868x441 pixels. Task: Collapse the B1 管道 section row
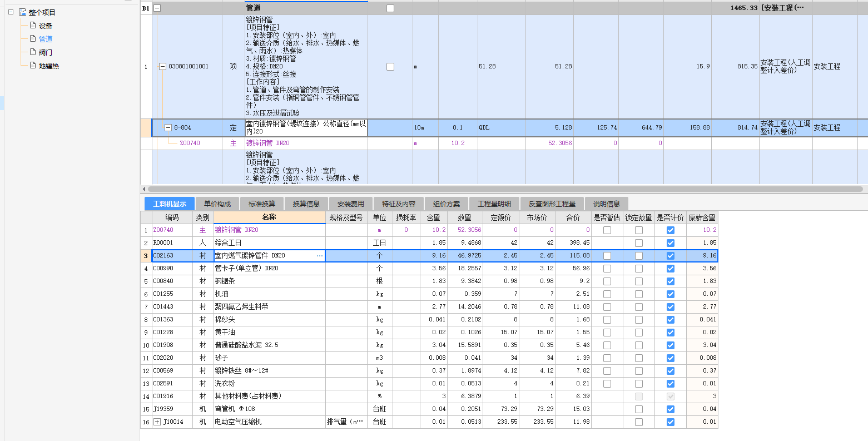[x=157, y=8]
